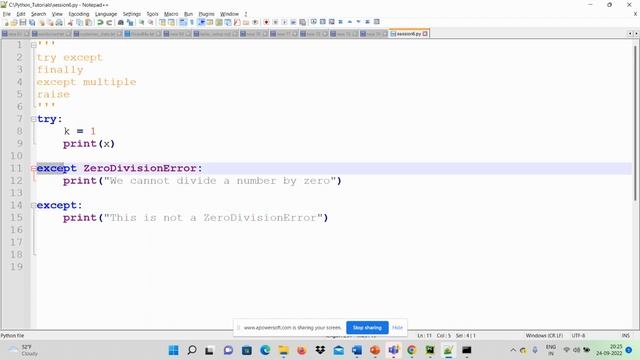Open taskbar Search
The width and height of the screenshot is (640, 360).
coord(191,350)
